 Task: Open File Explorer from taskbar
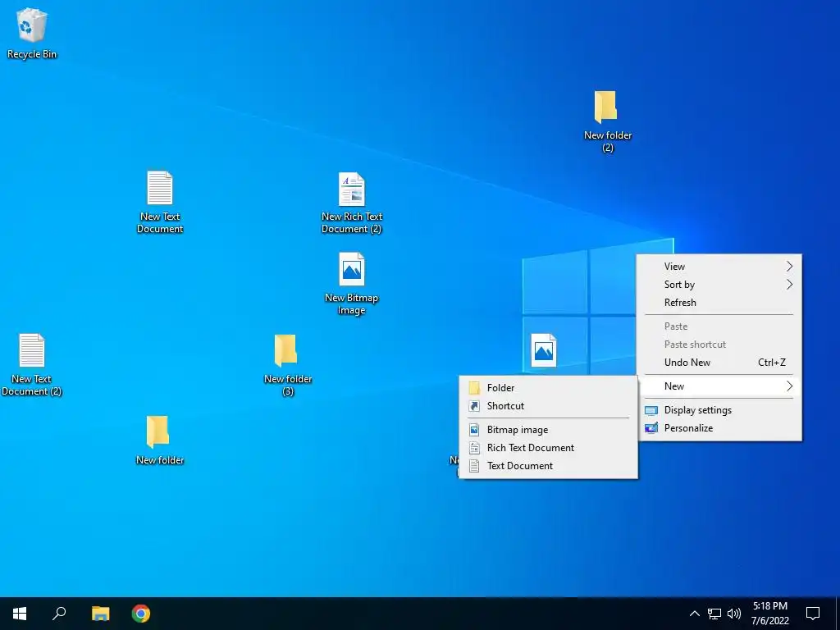pyautogui.click(x=100, y=614)
